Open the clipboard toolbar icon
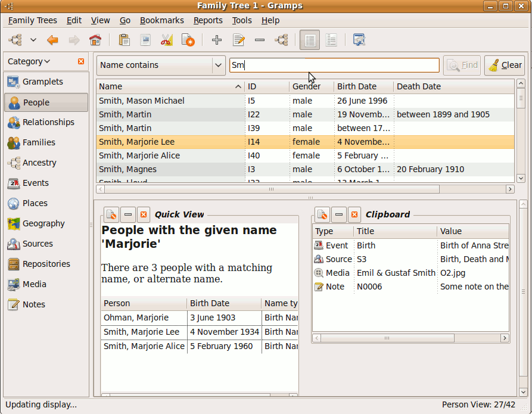Screen dimensions: 532x414 point(124,40)
